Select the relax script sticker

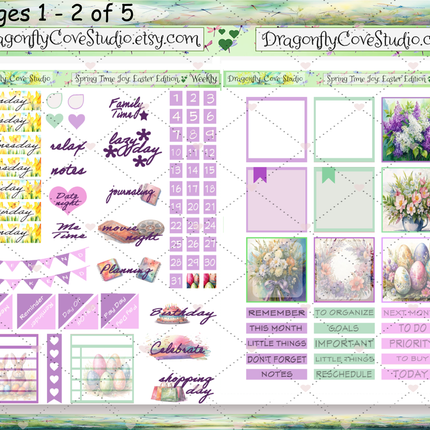pyautogui.click(x=68, y=147)
